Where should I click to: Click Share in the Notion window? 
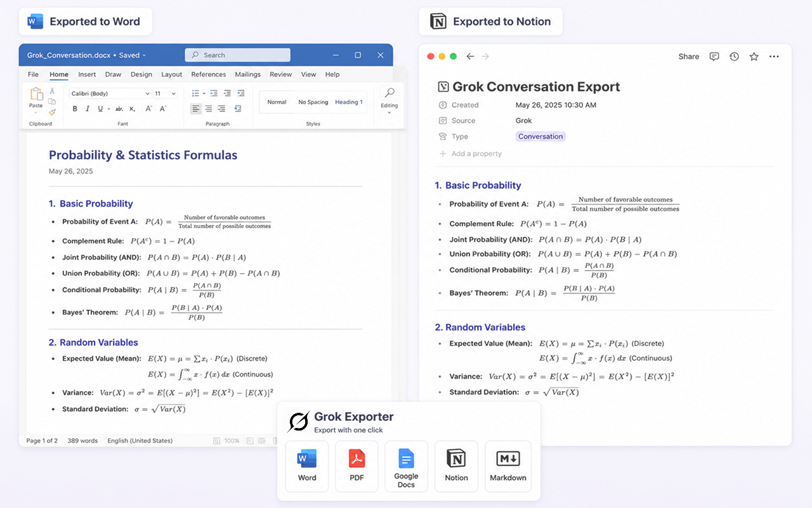click(689, 57)
